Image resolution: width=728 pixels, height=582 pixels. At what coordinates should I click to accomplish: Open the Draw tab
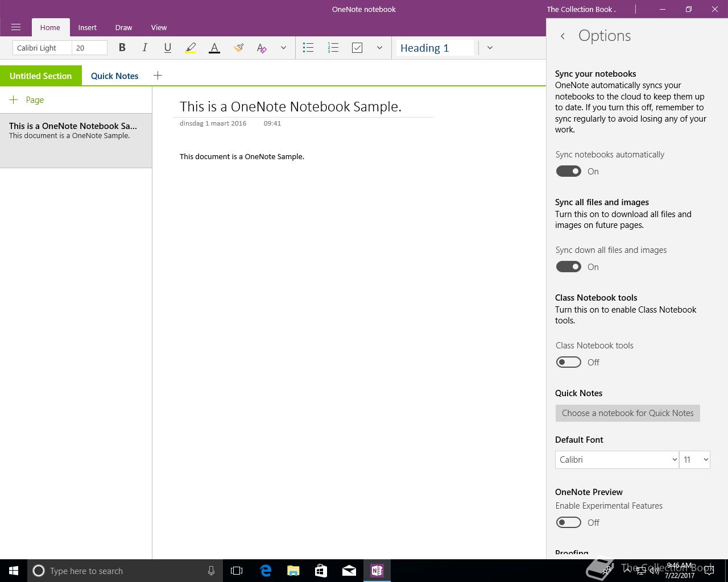click(123, 27)
